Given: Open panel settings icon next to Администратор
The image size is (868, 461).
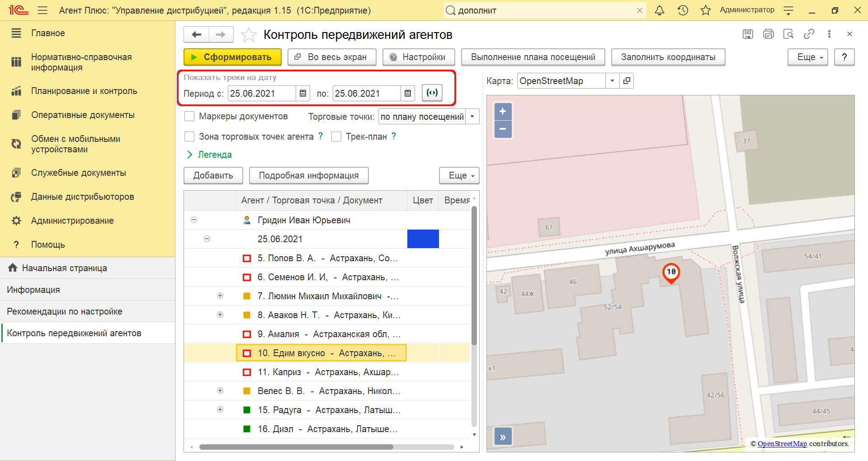Looking at the screenshot, I should click(788, 10).
